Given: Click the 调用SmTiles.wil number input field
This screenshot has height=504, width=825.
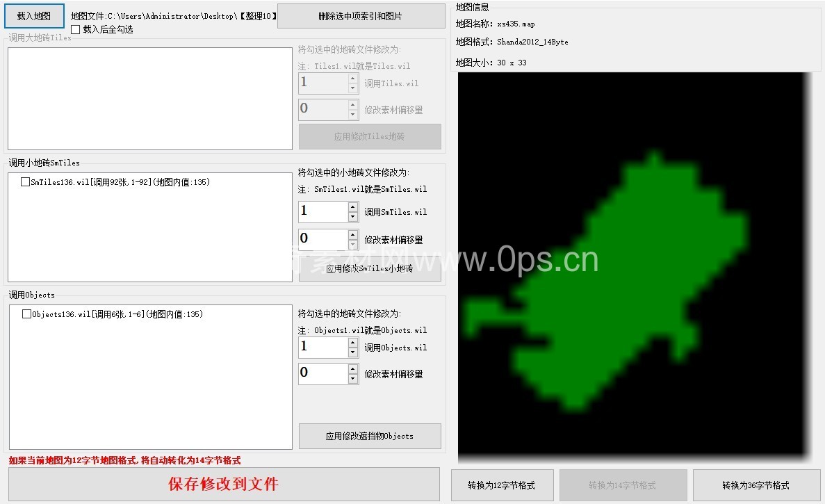Looking at the screenshot, I should [x=322, y=212].
